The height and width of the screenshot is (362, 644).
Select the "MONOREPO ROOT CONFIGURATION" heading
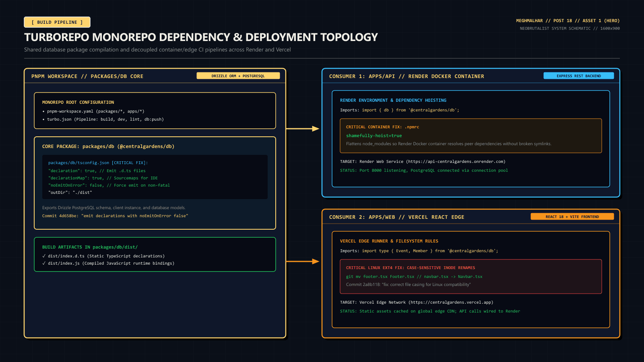78,103
